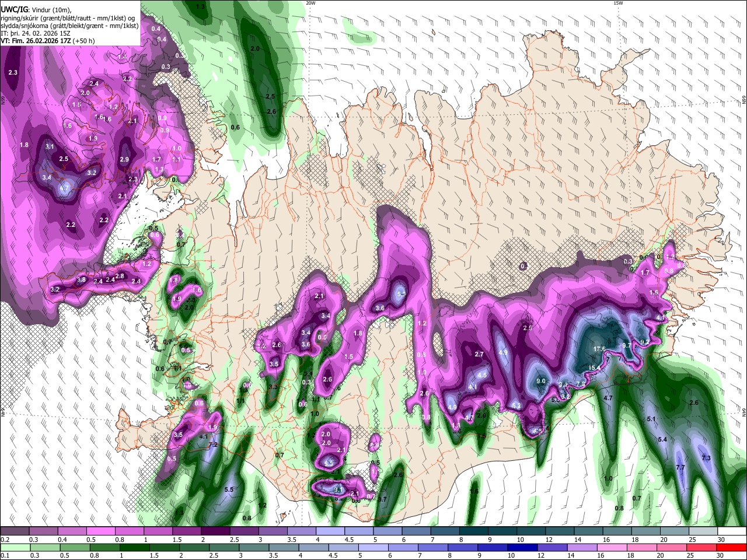The width and height of the screenshot is (747, 560).
Task: Click the "9.0" value on the map
Action: coord(540,381)
